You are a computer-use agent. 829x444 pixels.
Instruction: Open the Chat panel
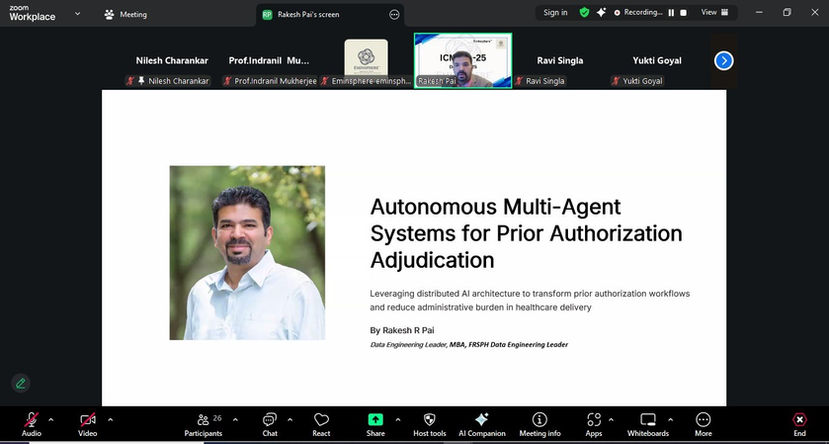click(270, 424)
